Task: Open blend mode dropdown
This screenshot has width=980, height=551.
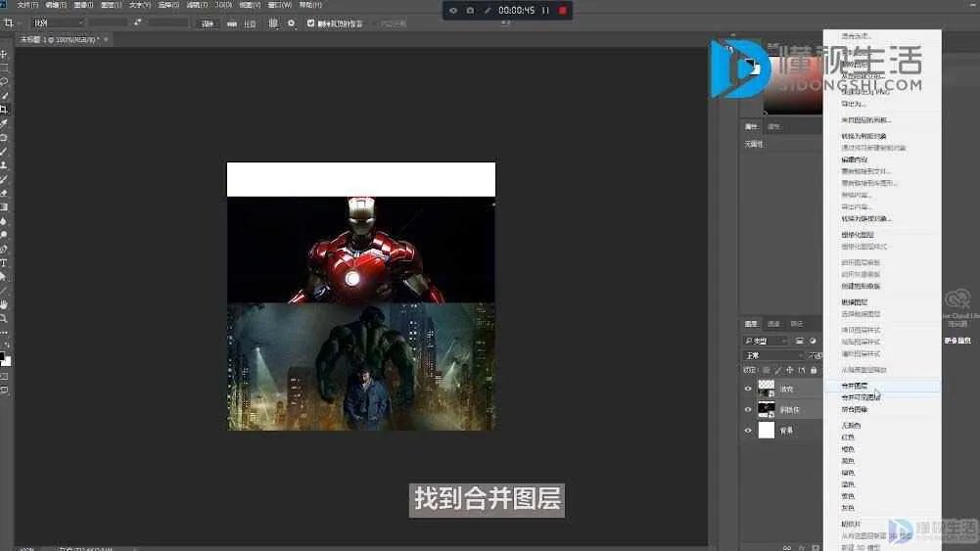Action: pyautogui.click(x=773, y=355)
